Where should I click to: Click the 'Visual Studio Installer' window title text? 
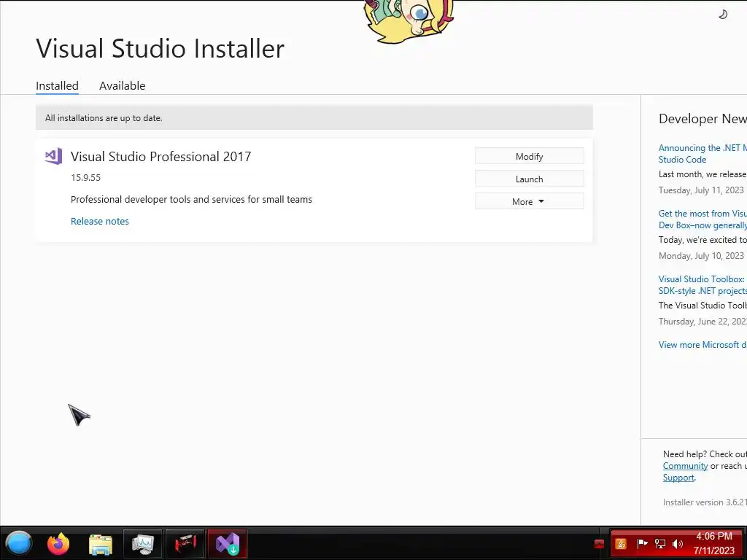click(160, 48)
